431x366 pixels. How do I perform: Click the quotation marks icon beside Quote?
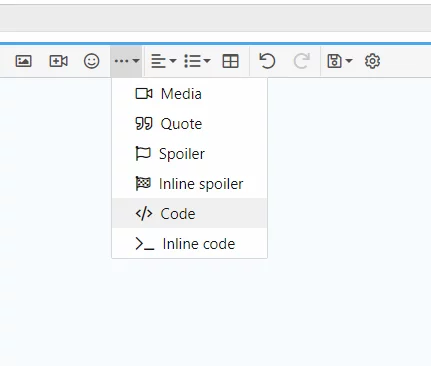[x=144, y=124]
